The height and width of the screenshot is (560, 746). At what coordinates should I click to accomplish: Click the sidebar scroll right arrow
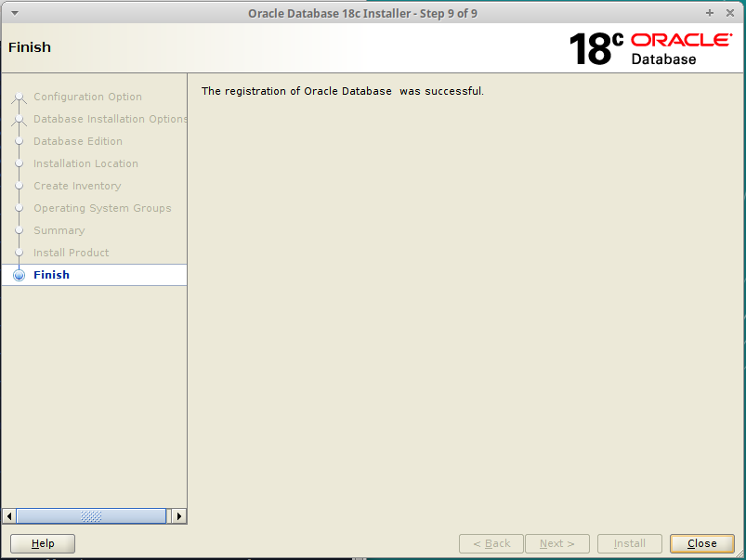coord(179,516)
